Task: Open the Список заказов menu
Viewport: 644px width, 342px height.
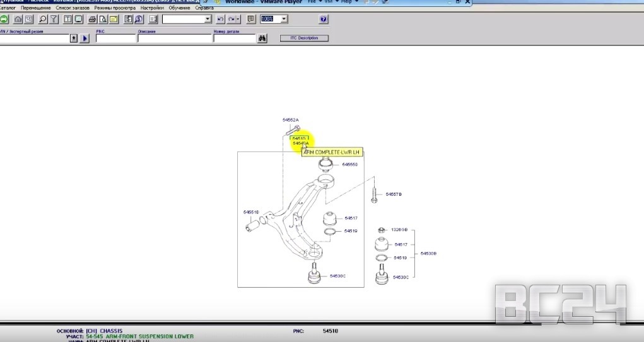Action: (x=72, y=8)
